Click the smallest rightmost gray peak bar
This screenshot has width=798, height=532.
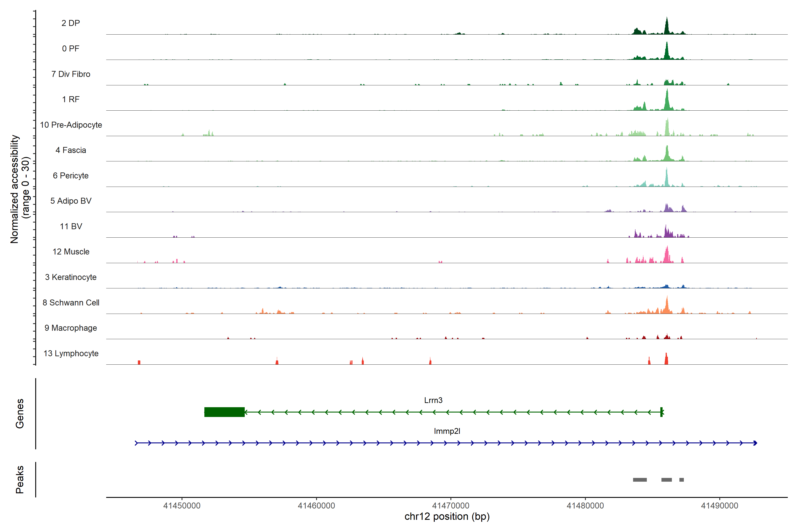681,480
